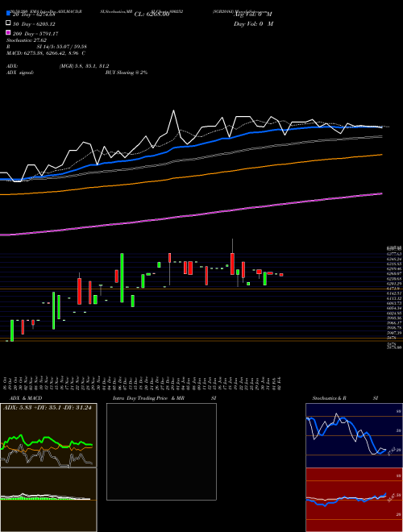Click the 'Avg Vol: 0 M' text
This screenshot has height=532, width=403.
click(x=253, y=15)
